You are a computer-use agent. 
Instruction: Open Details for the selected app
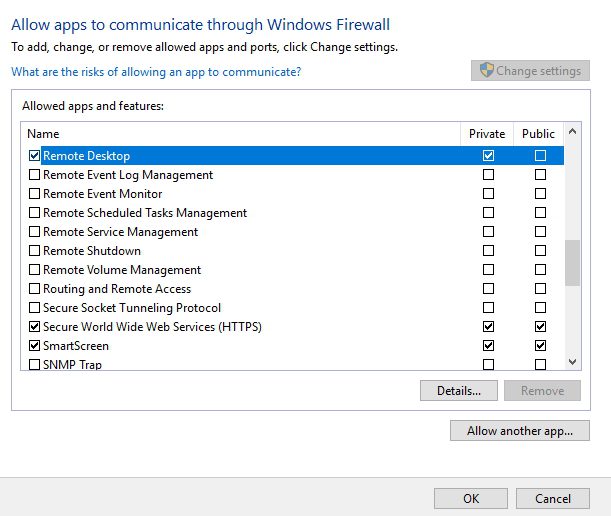459,391
